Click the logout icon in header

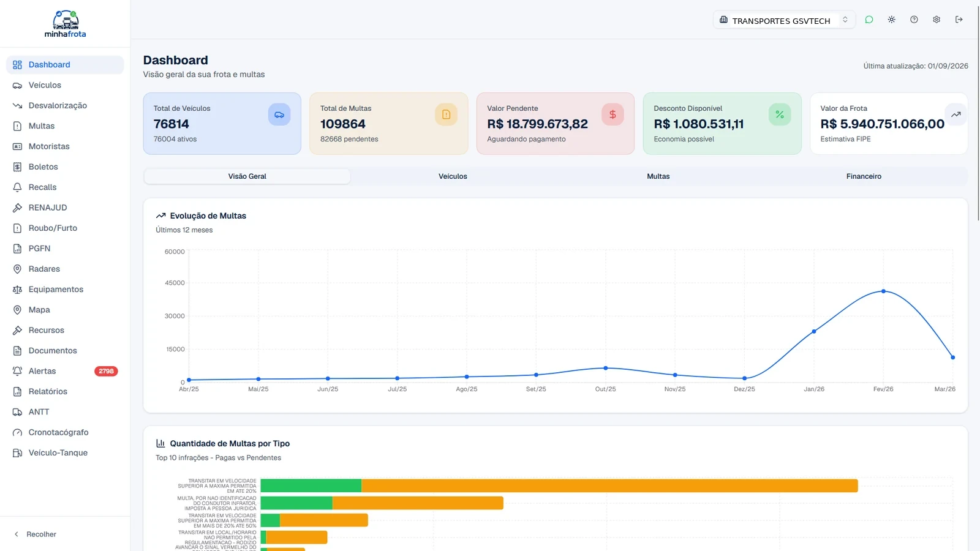pyautogui.click(x=959, y=20)
